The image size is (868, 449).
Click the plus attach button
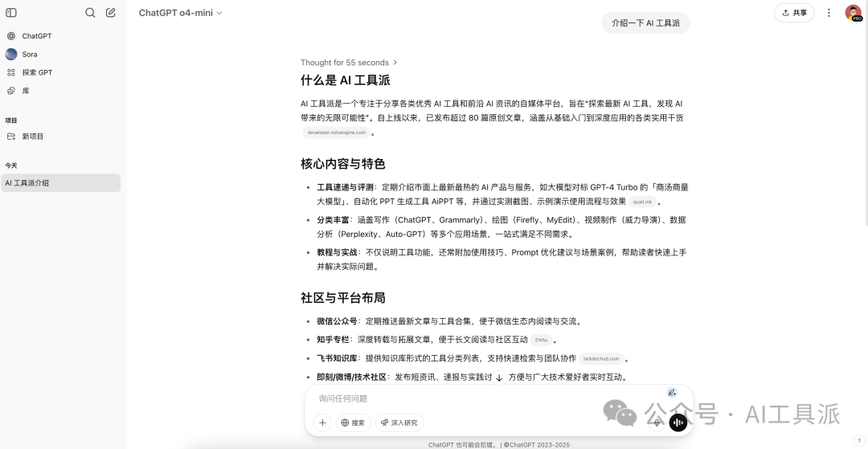coord(322,423)
